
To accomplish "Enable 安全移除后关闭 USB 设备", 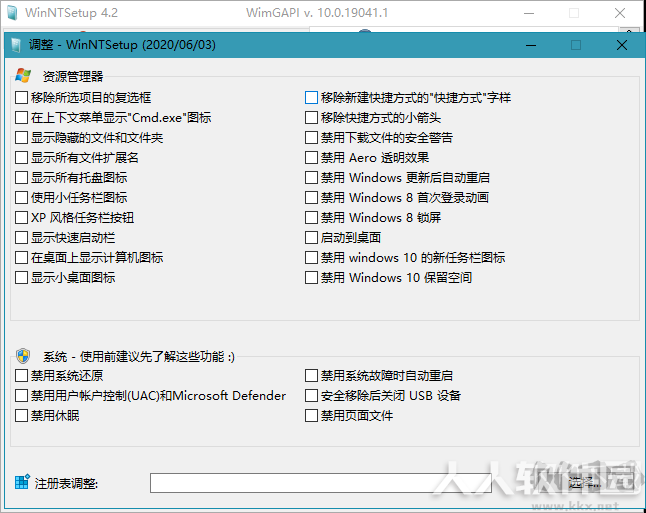I will [311, 396].
